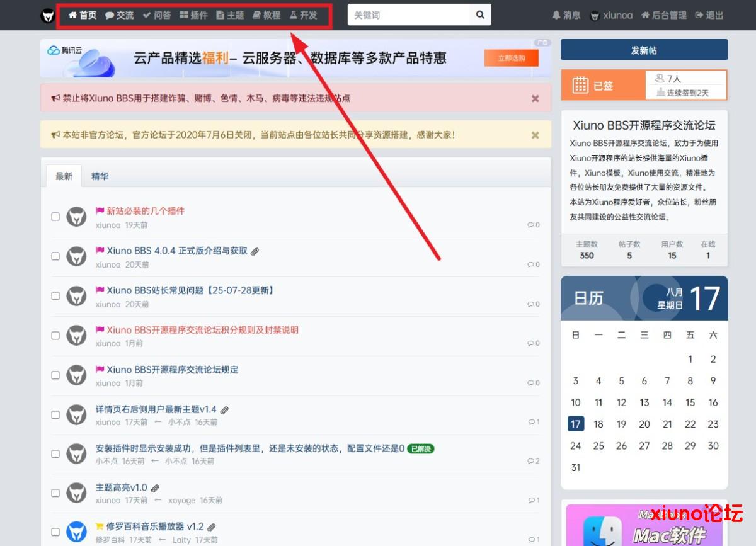Screen dimensions: 756x546
Task: Open thread Xiuno BBS站长常见问题
Action: tap(191, 290)
